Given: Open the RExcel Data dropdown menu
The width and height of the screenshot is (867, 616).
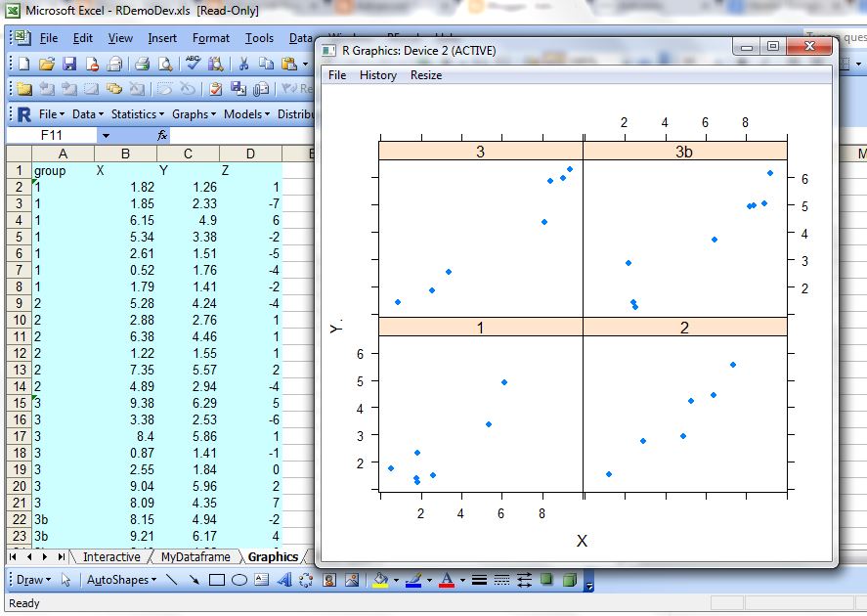Looking at the screenshot, I should (87, 114).
